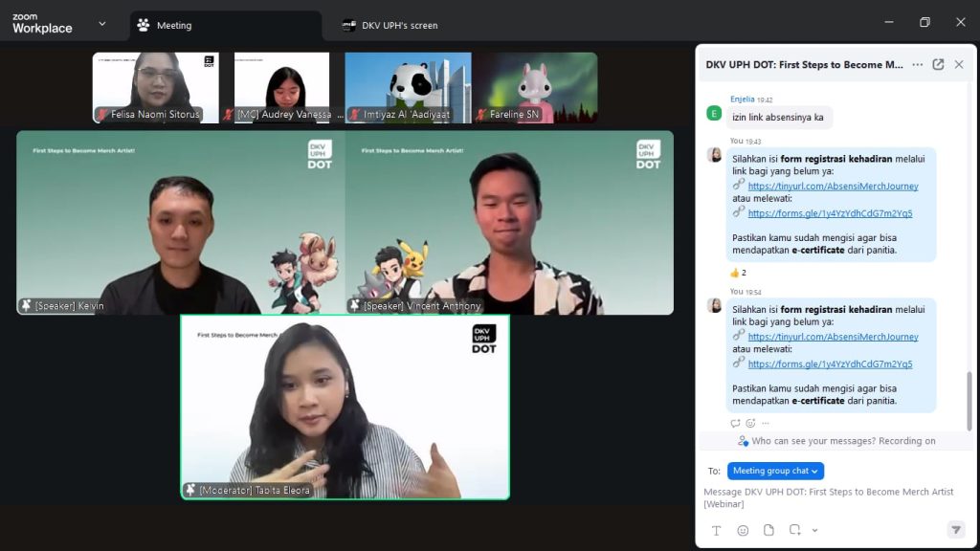Open the text formatting tool in chat
The width and height of the screenshot is (980, 551).
click(716, 530)
